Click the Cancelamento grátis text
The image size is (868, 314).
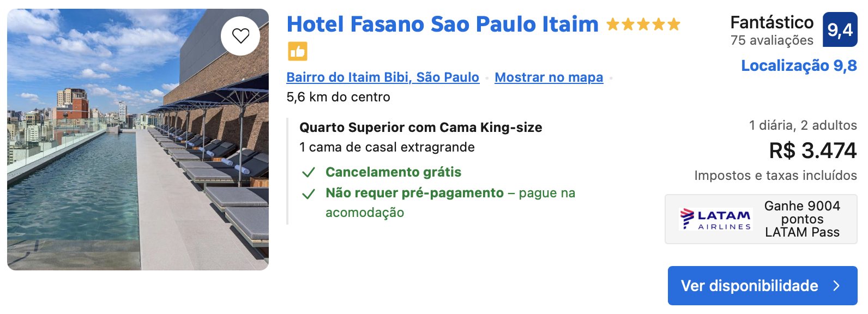(393, 172)
